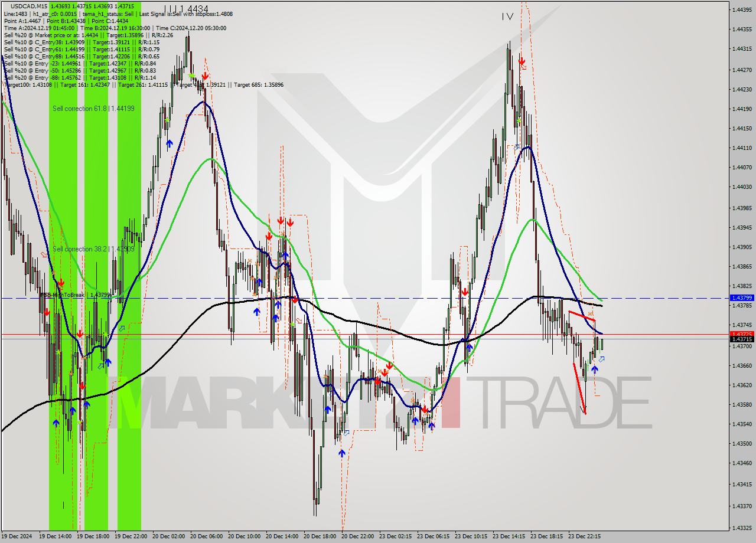The height and width of the screenshot is (543, 756).
Task: Click the red 1.43725 price tag
Action: pos(742,334)
